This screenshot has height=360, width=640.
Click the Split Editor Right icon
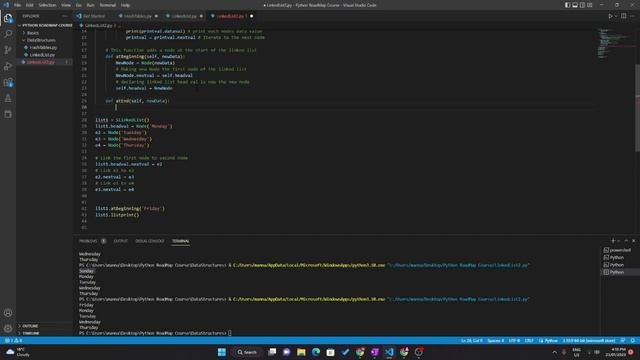[x=624, y=16]
